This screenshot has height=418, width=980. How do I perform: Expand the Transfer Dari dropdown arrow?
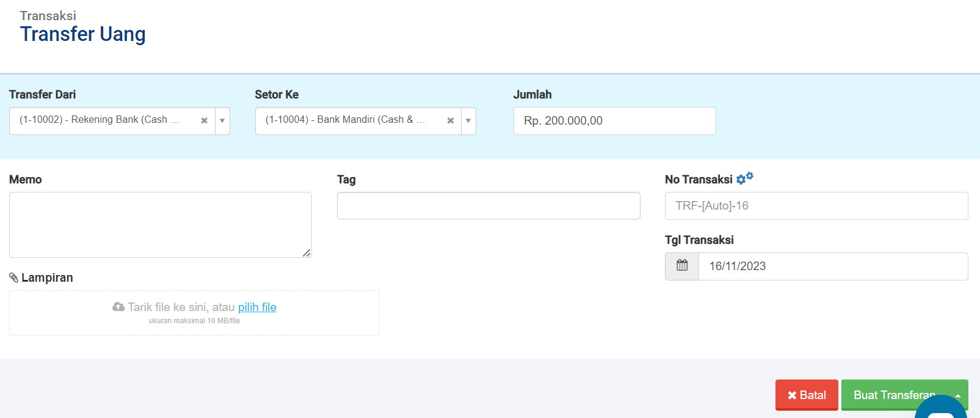point(222,120)
